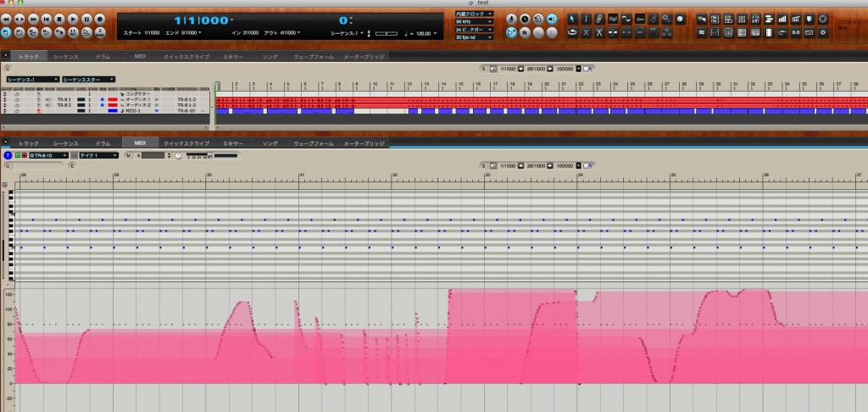This screenshot has height=412, width=868.
Task: Open the film strip Movie shortcut icon
Action: [x=769, y=33]
